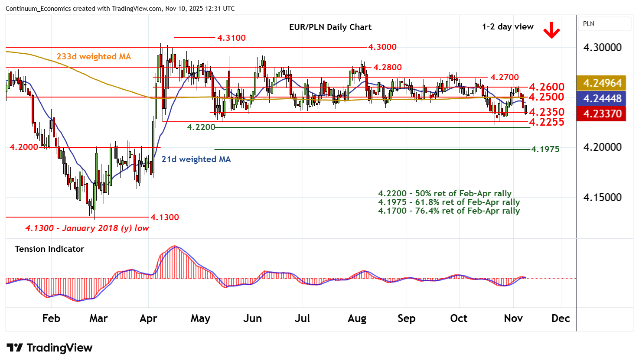Click the Apr marker on time axis
Image resolution: width=639 pixels, height=364 pixels.
tap(148, 318)
